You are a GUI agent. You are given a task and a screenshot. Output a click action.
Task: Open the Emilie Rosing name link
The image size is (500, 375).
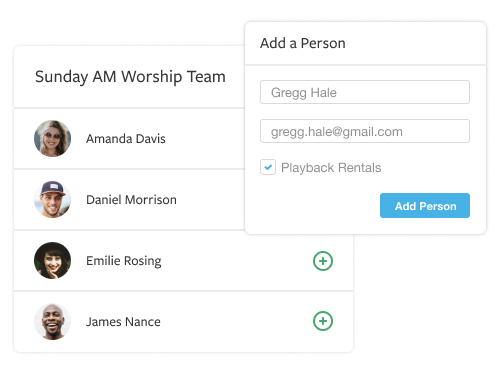click(x=124, y=261)
